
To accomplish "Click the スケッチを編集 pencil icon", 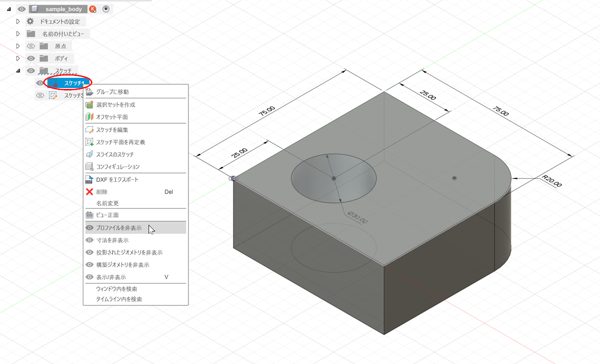I will coord(90,130).
